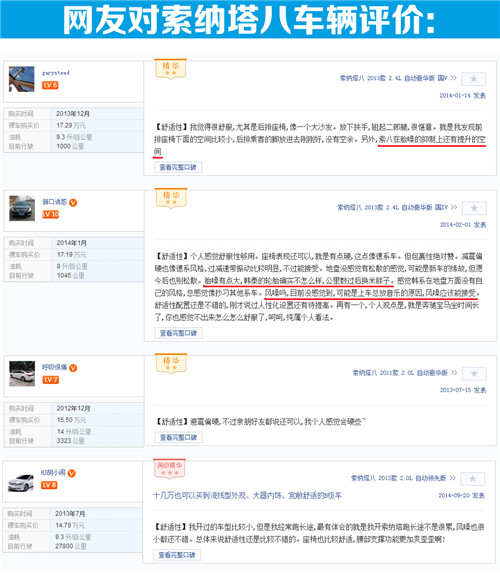Open the username link beside the LV 8 badge

click(x=53, y=472)
